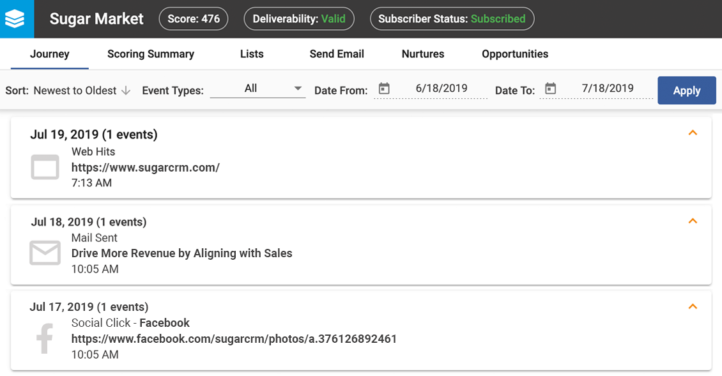Click the Jul 19, 2019 (1 events) heading
The height and width of the screenshot is (376, 722).
coord(94,134)
